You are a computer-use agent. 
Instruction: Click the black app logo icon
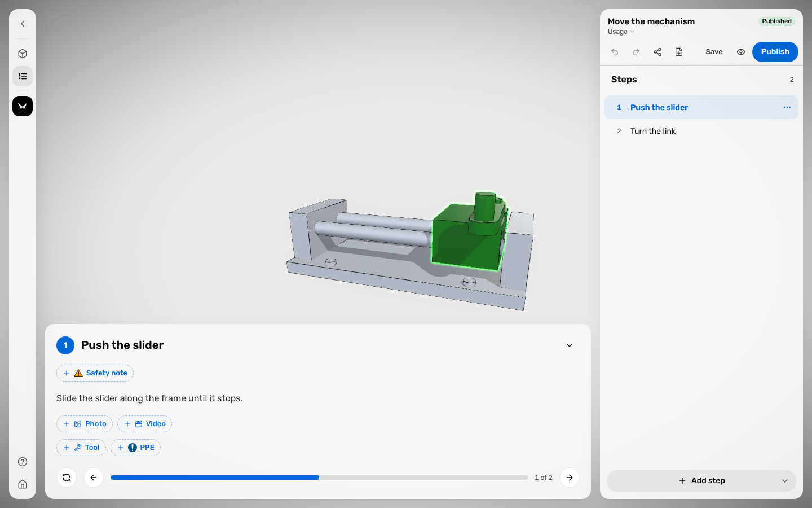pos(23,106)
